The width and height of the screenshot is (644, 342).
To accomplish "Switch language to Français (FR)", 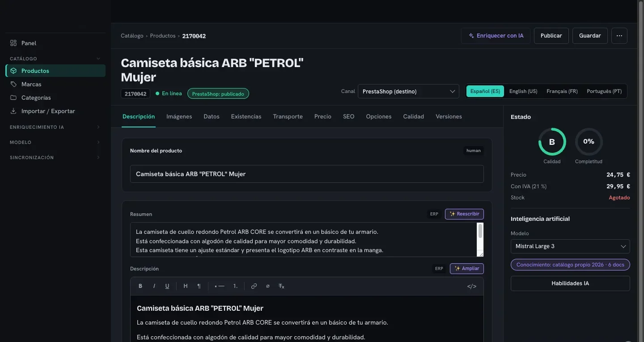I will 562,91.
